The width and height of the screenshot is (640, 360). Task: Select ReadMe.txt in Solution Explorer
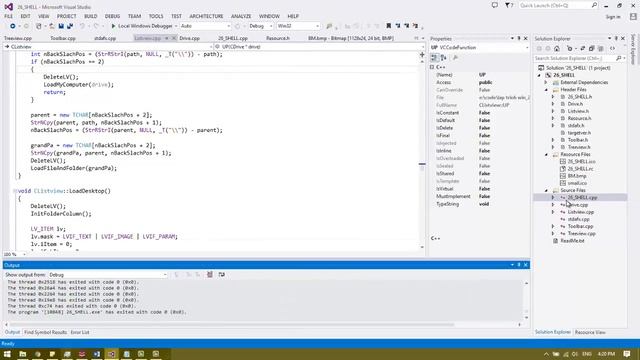(x=572, y=241)
